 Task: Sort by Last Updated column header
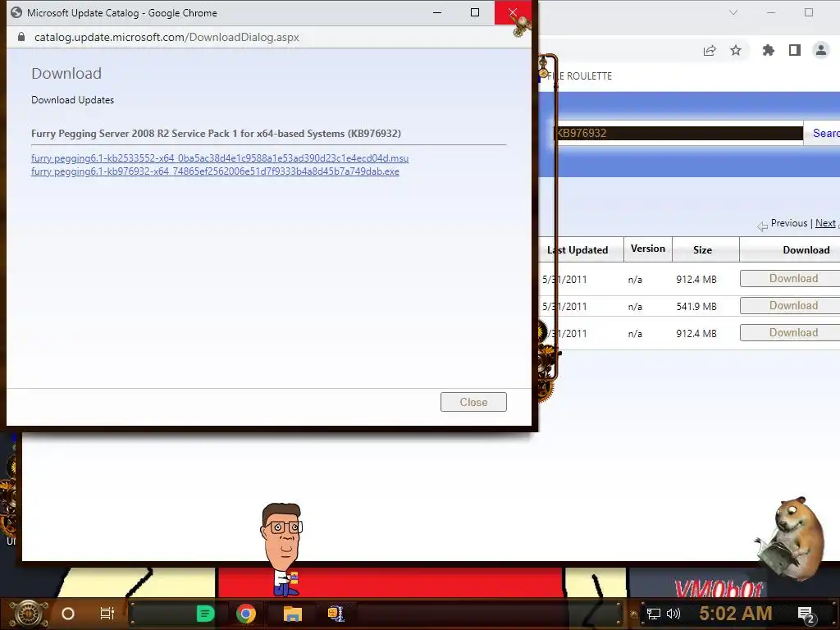(x=577, y=250)
